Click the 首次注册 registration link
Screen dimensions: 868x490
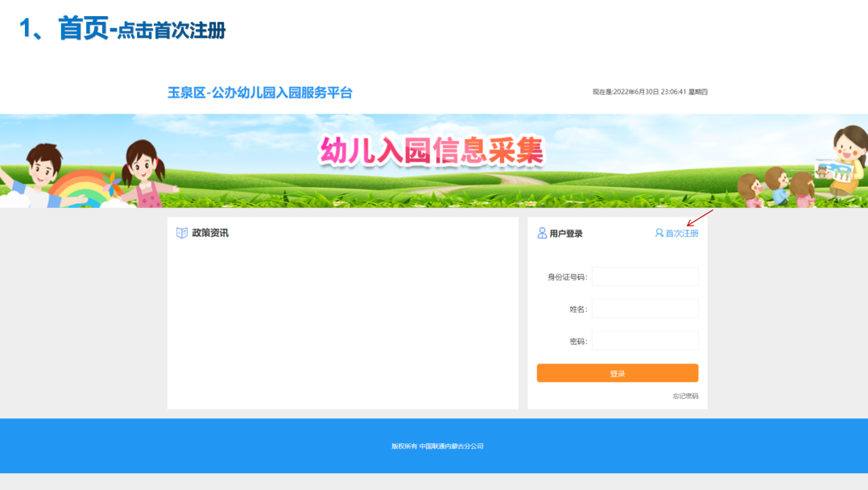point(681,233)
